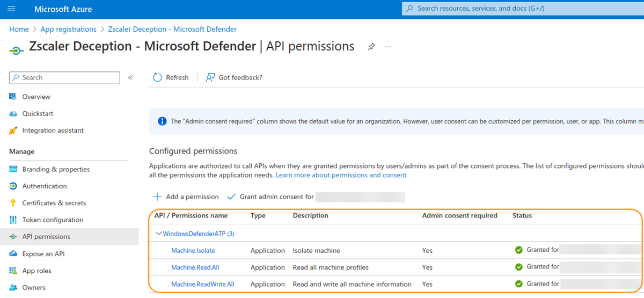The height and width of the screenshot is (298, 644).
Task: Click Zscaler Deception - Microsoft Defender breadcrumb
Action: (x=172, y=29)
